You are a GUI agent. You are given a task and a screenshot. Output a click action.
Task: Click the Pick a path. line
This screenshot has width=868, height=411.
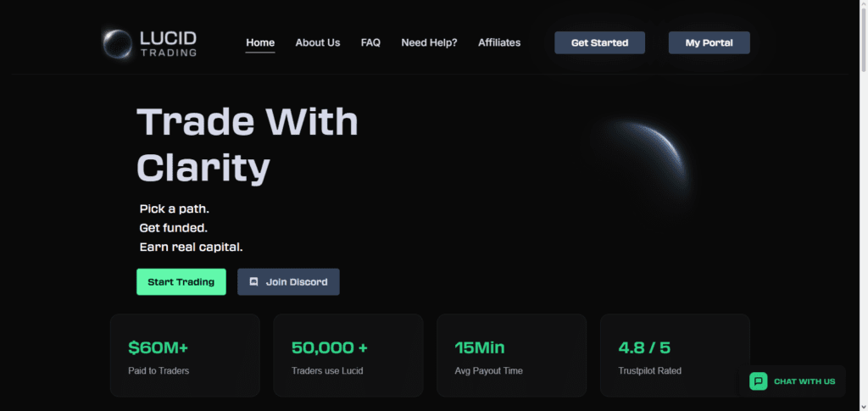click(x=175, y=209)
